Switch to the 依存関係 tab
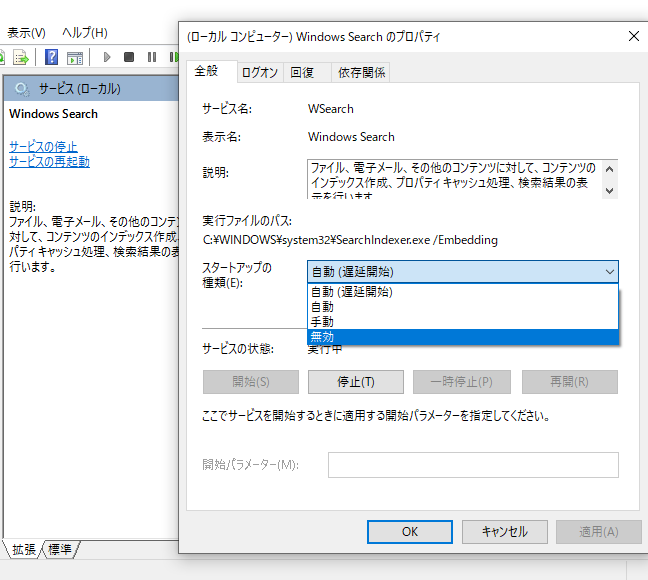Viewport: 648px width, 580px height. coord(361,73)
